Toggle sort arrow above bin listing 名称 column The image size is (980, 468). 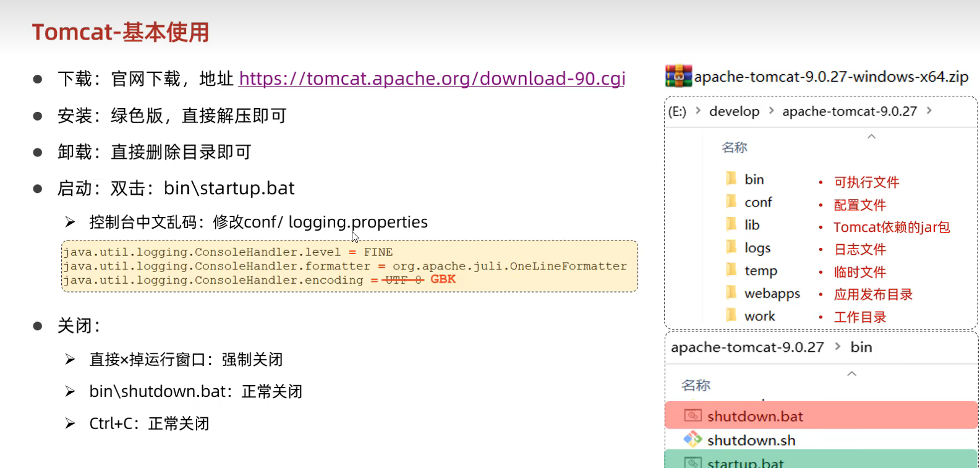(x=851, y=373)
